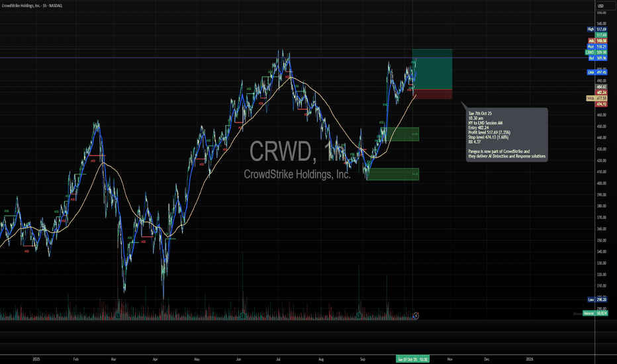This screenshot has height=364, width=617.
Task: Open the USD currency selector
Action: pos(600,6)
